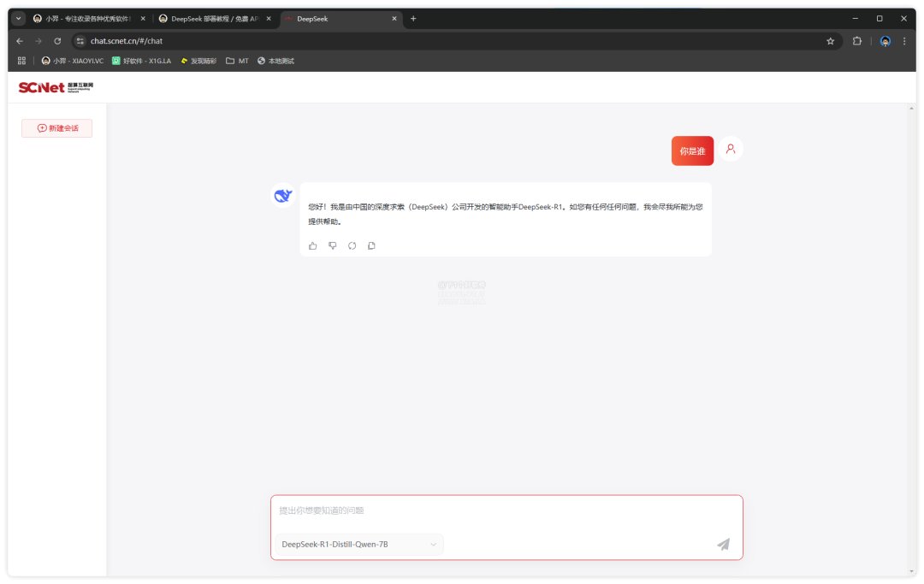Image resolution: width=924 pixels, height=584 pixels.
Task: Start a new conversation with 新建会话
Action: 57,128
